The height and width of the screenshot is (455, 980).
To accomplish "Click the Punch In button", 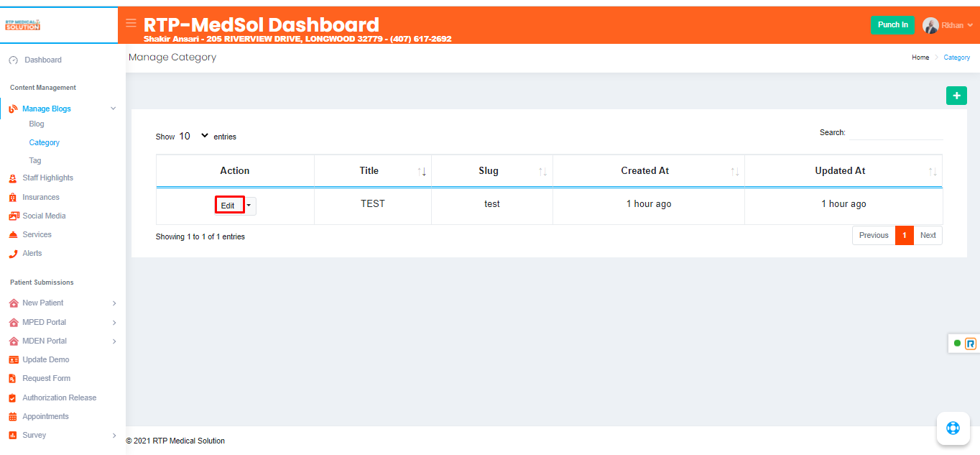I will click(x=893, y=25).
